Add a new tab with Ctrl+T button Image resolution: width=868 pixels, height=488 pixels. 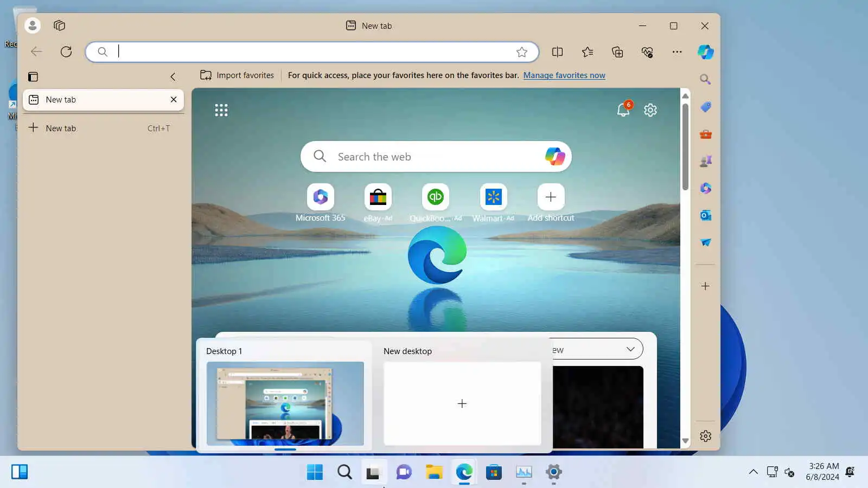pos(103,129)
